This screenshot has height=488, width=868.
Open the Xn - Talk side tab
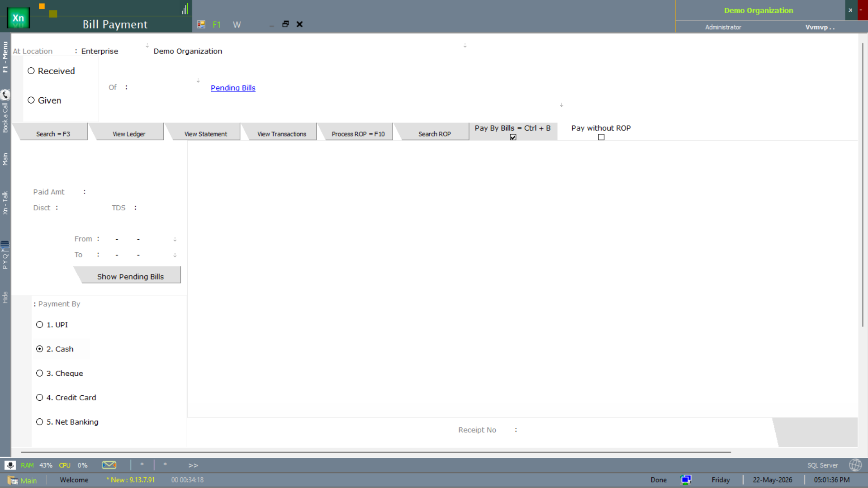[x=5, y=203]
